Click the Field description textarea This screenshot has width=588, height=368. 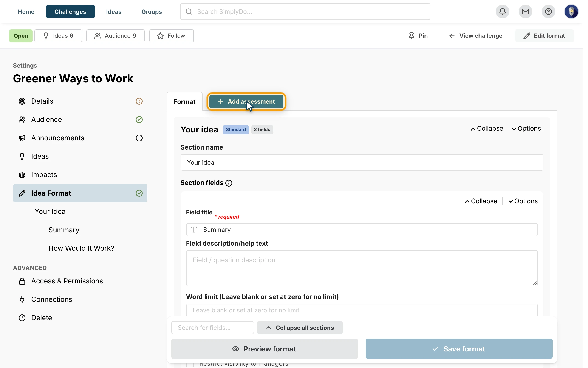pos(362,268)
